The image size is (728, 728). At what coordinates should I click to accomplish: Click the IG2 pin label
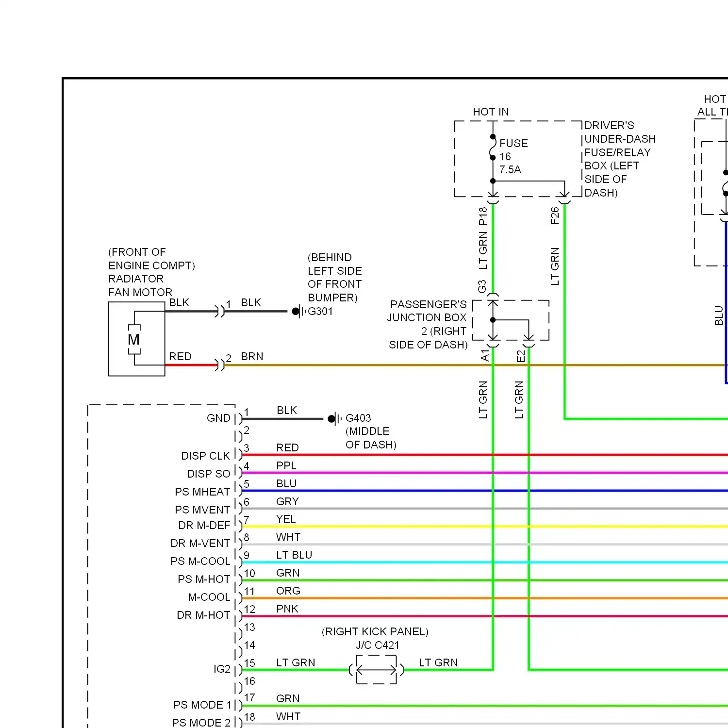(x=222, y=669)
